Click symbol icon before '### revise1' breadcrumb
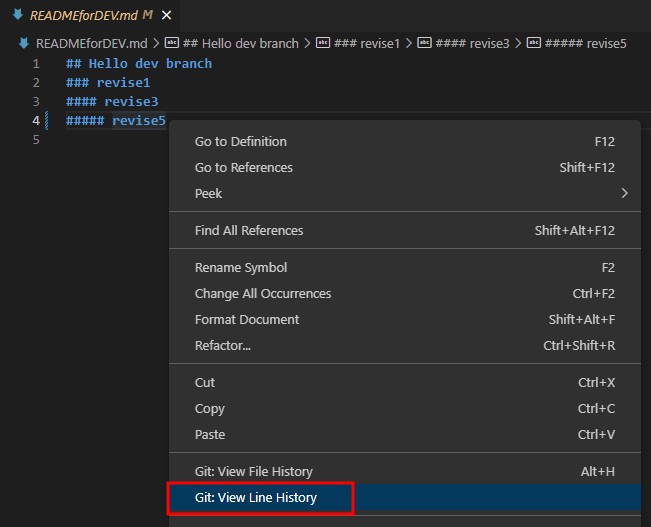The height and width of the screenshot is (527, 651). click(323, 43)
